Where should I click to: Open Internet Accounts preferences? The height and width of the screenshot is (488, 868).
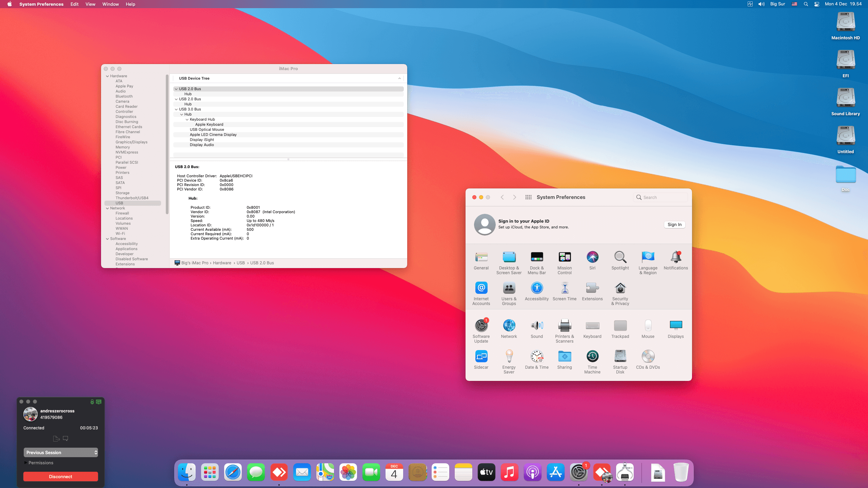click(481, 293)
